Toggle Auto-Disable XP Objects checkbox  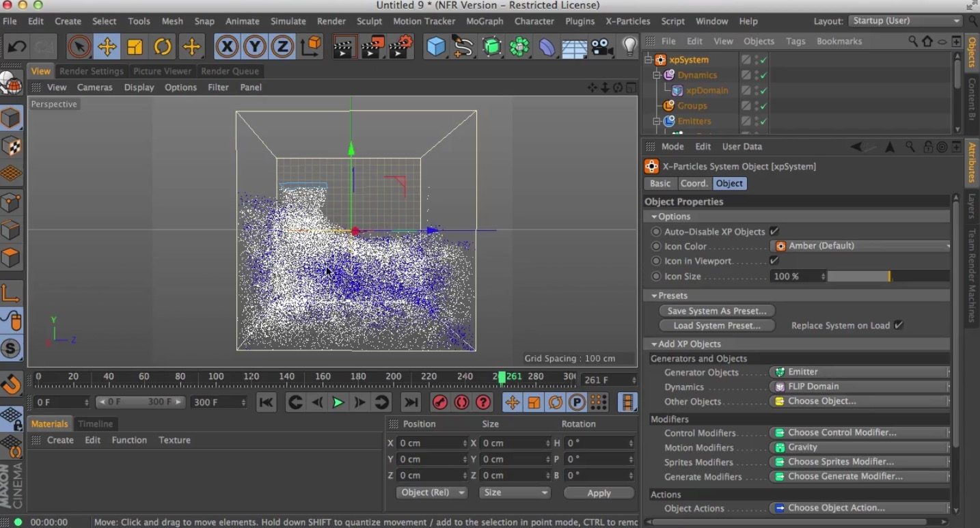pyautogui.click(x=774, y=232)
